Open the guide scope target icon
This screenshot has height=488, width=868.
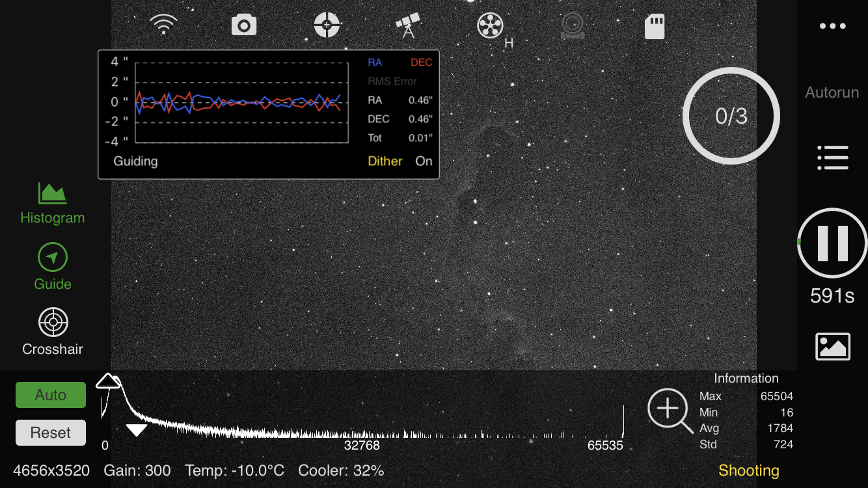(x=327, y=25)
